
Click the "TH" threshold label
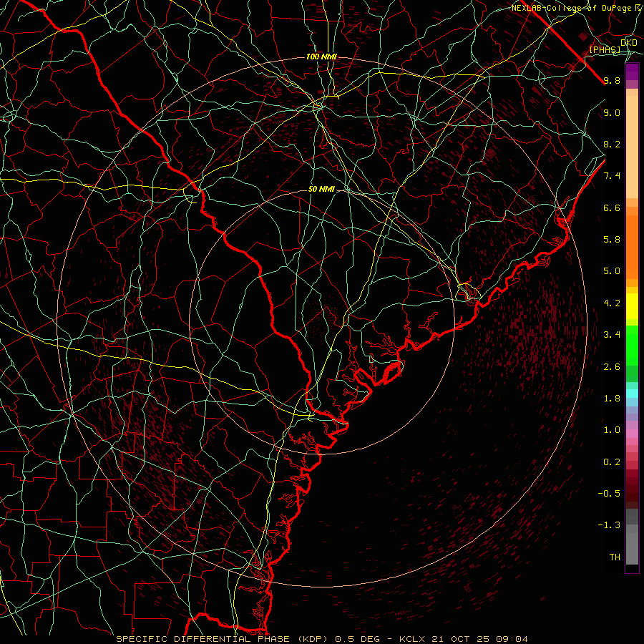click(x=615, y=557)
